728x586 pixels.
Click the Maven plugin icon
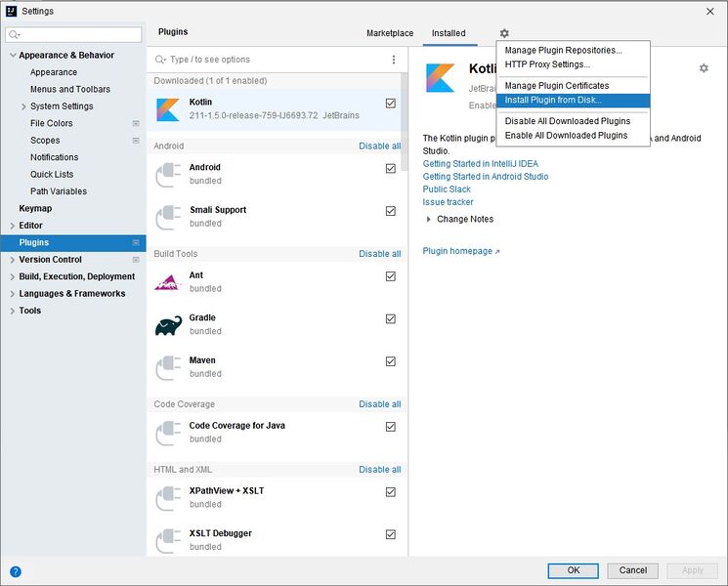pos(168,367)
